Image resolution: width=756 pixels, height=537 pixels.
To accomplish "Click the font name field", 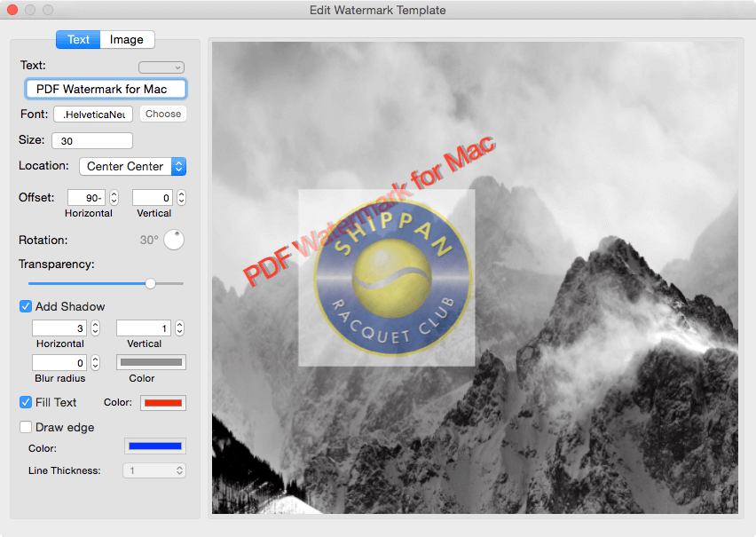I will [x=93, y=115].
